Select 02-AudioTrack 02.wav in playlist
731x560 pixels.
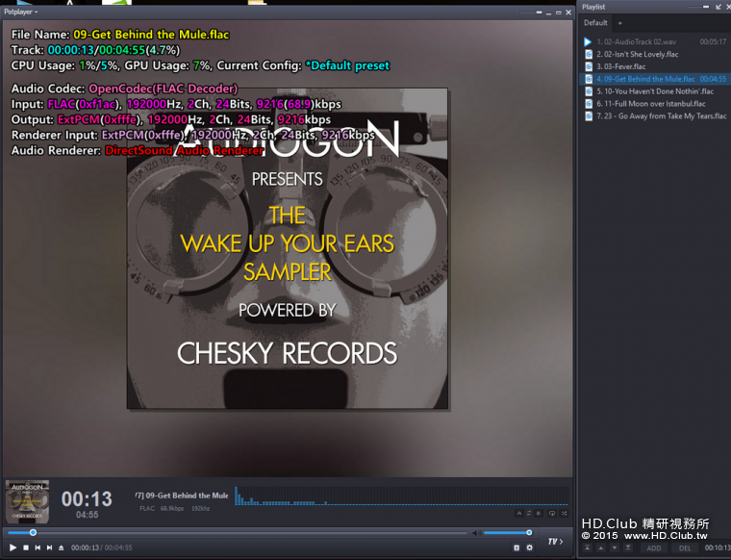pyautogui.click(x=655, y=41)
